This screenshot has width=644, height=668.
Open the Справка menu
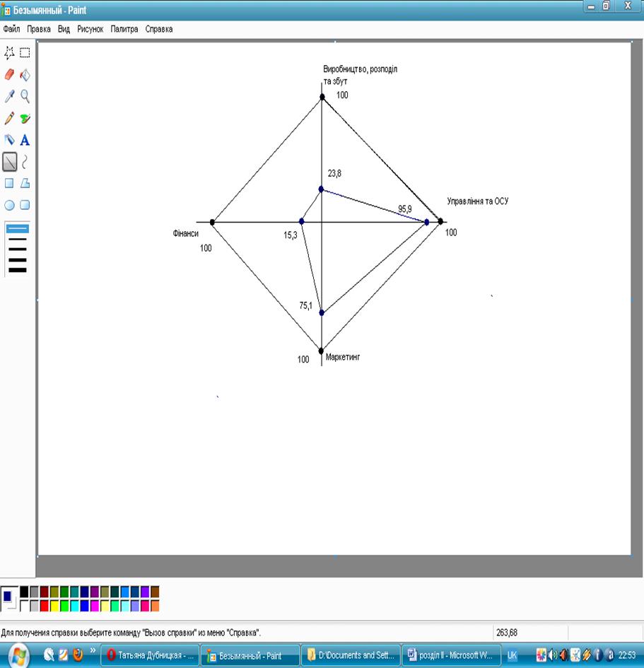coord(159,29)
